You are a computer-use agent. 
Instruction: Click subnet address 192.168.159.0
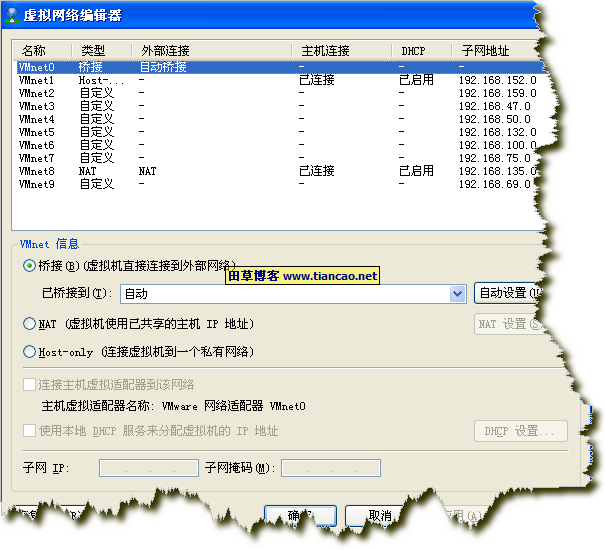tap(497, 93)
